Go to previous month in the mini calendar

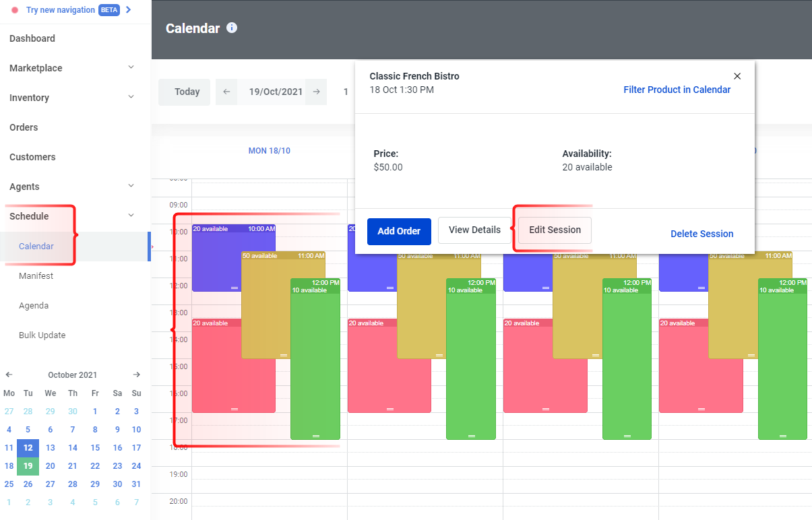[8, 375]
